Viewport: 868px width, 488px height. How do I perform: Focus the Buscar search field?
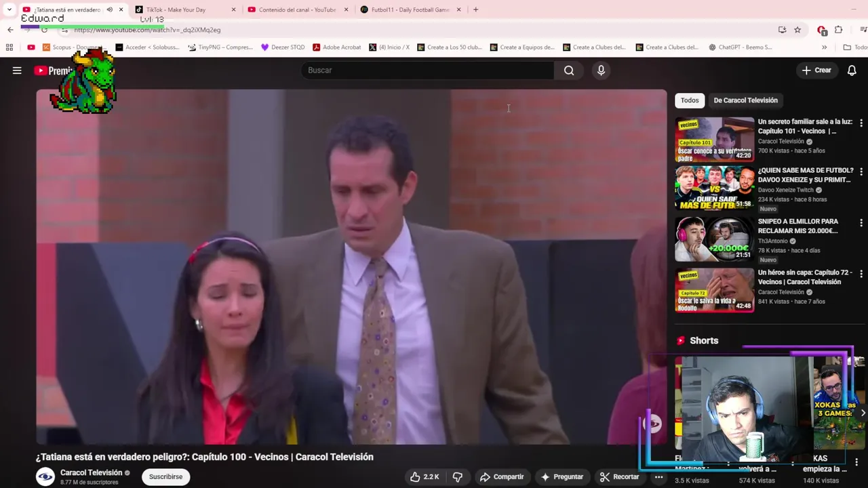point(428,70)
